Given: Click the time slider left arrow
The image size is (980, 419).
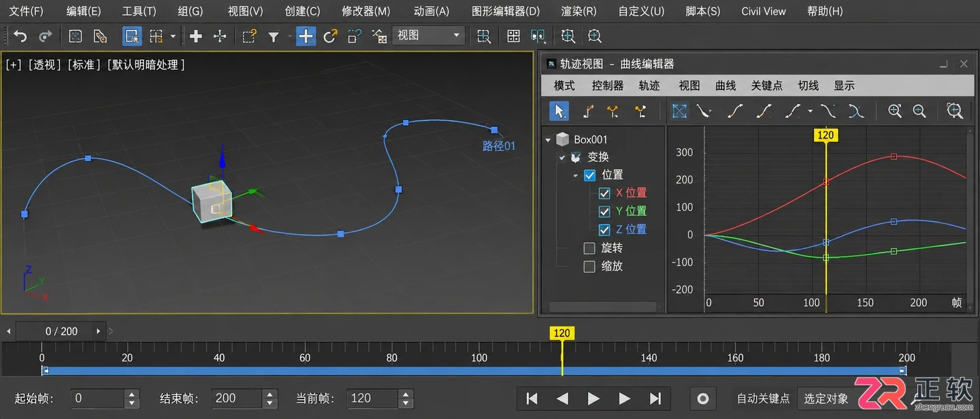Looking at the screenshot, I should click(9, 331).
